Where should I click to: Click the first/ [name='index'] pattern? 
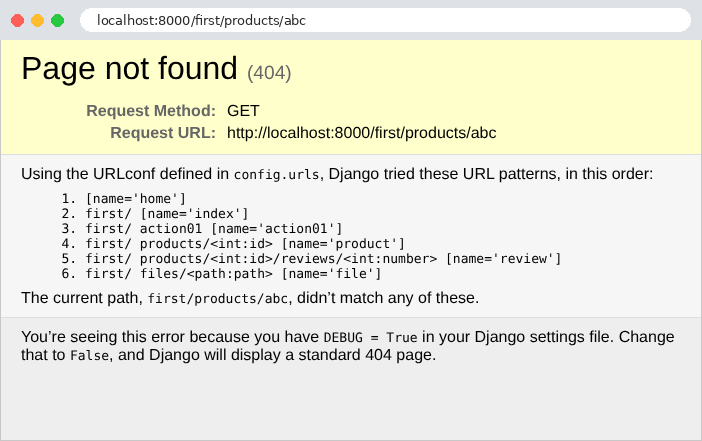[167, 214]
